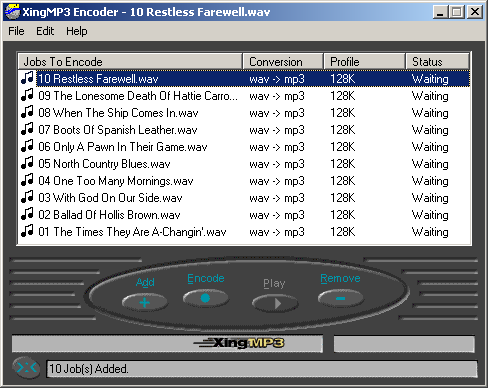Click the Encode label
488x388 pixels.
[x=206, y=278]
